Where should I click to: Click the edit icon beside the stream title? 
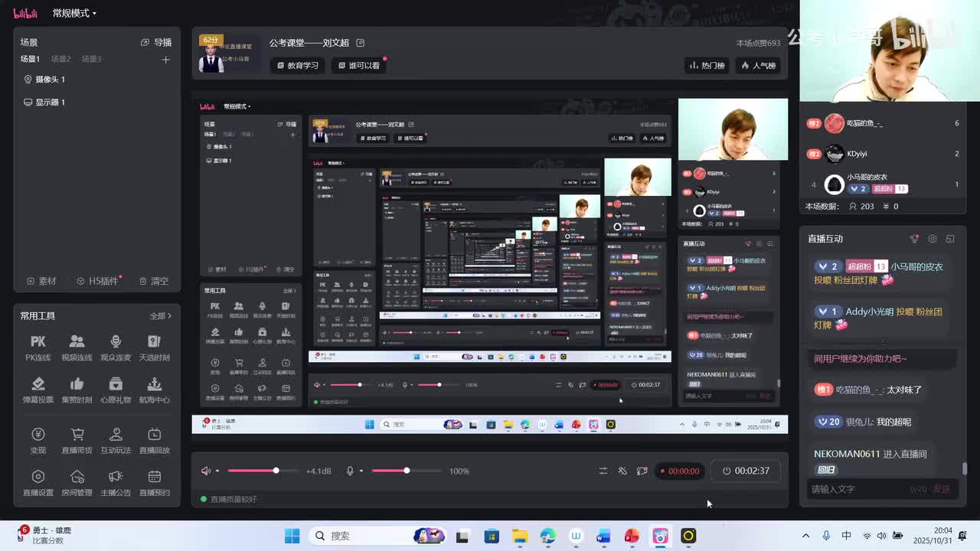click(x=361, y=43)
